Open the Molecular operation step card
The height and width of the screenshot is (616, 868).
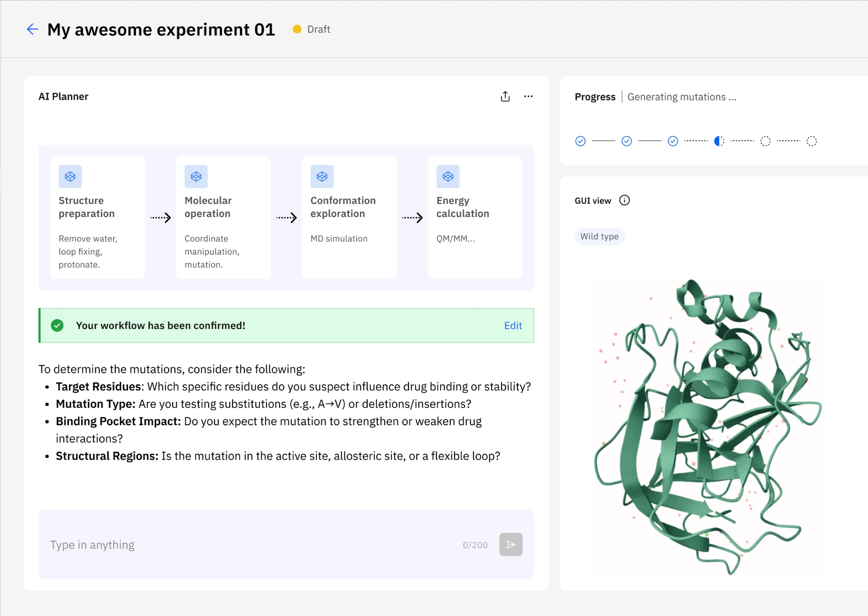coord(223,217)
